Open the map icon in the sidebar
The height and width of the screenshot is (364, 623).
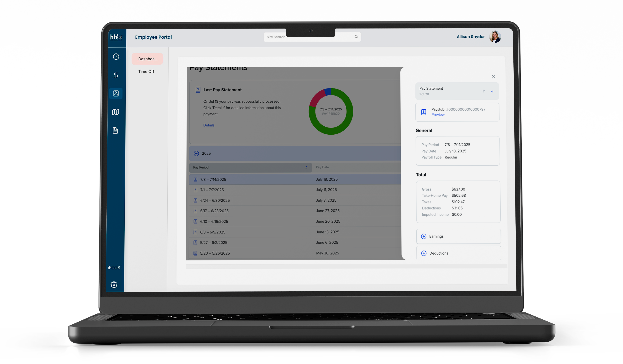click(116, 112)
